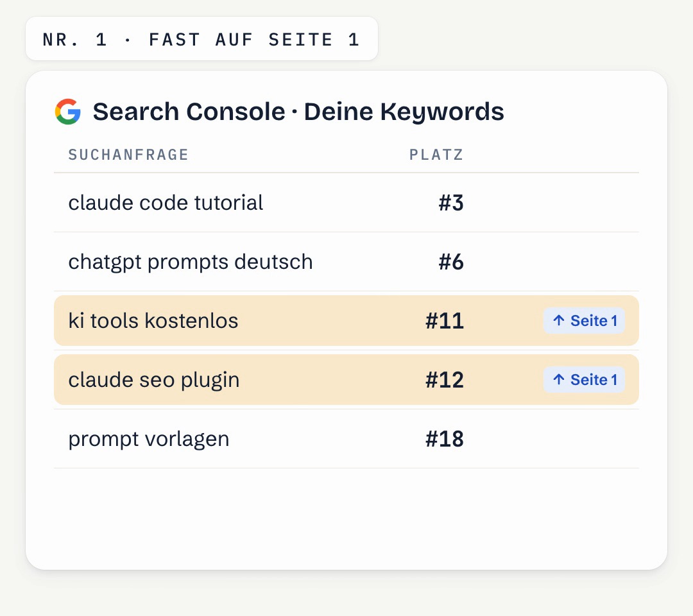The height and width of the screenshot is (616, 693).
Task: Click the #18 rank value
Action: pyautogui.click(x=445, y=440)
